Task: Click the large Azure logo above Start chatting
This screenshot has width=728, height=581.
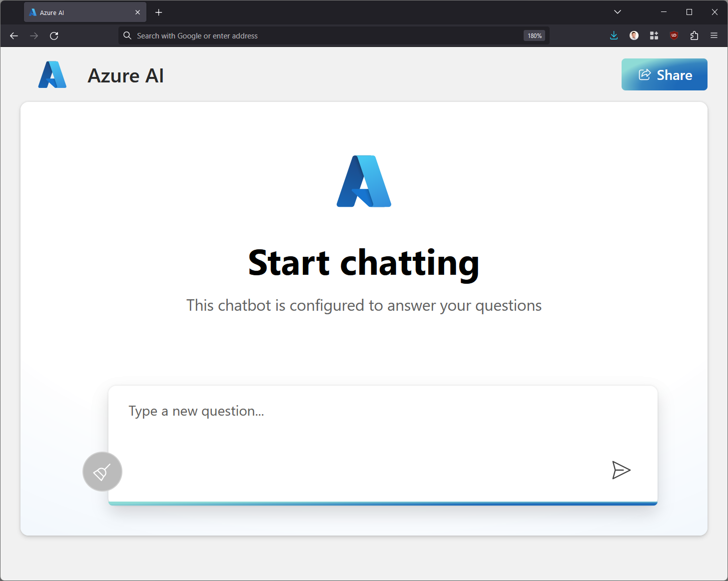Action: (364, 181)
